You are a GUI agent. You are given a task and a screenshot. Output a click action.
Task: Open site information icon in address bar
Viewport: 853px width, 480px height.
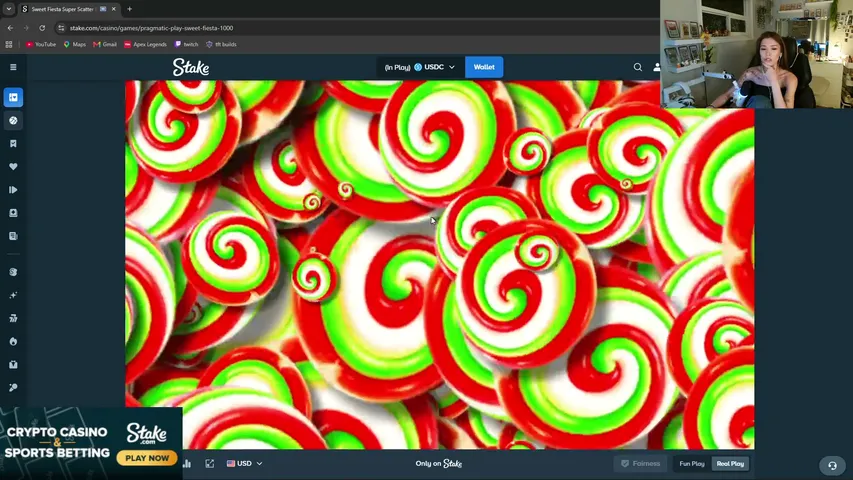click(61, 28)
